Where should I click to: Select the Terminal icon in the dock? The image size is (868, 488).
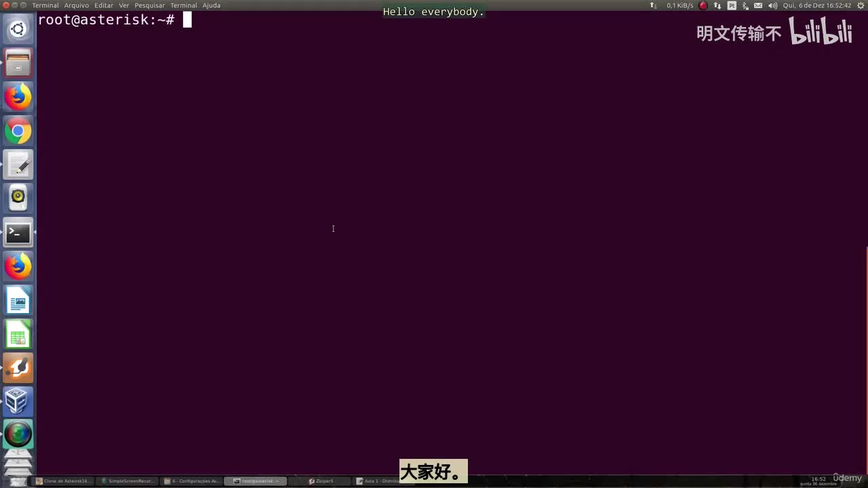pos(18,232)
